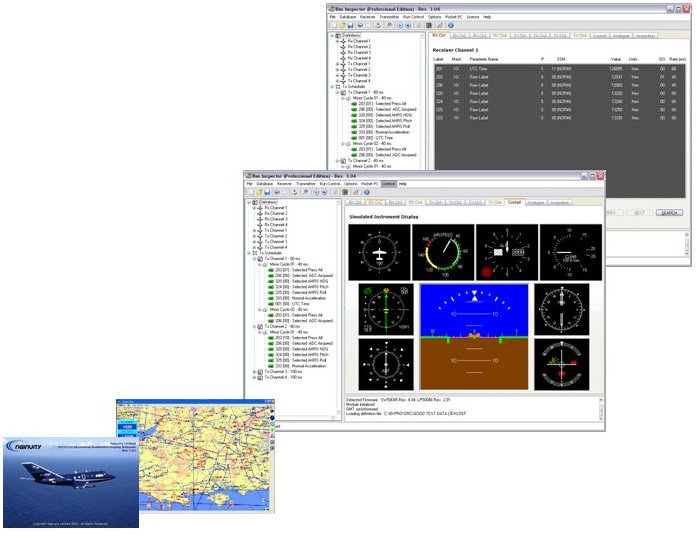This screenshot has height=535, width=697.
Task: Expand Tx Channel 3 - 100 ms in front tree
Action: [254, 372]
